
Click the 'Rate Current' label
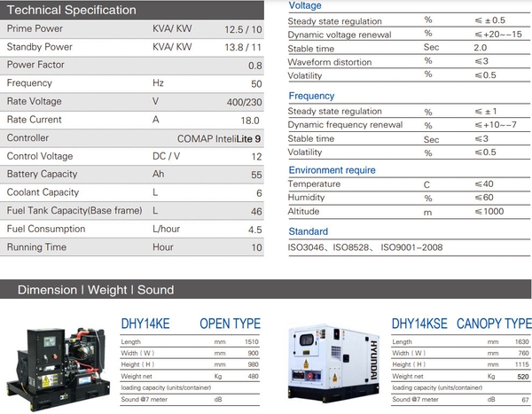[34, 120]
